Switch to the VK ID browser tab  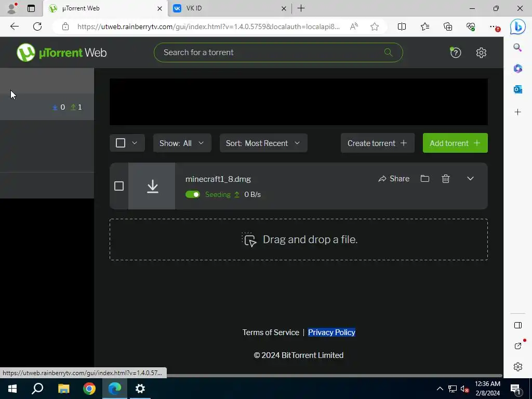[x=229, y=8]
